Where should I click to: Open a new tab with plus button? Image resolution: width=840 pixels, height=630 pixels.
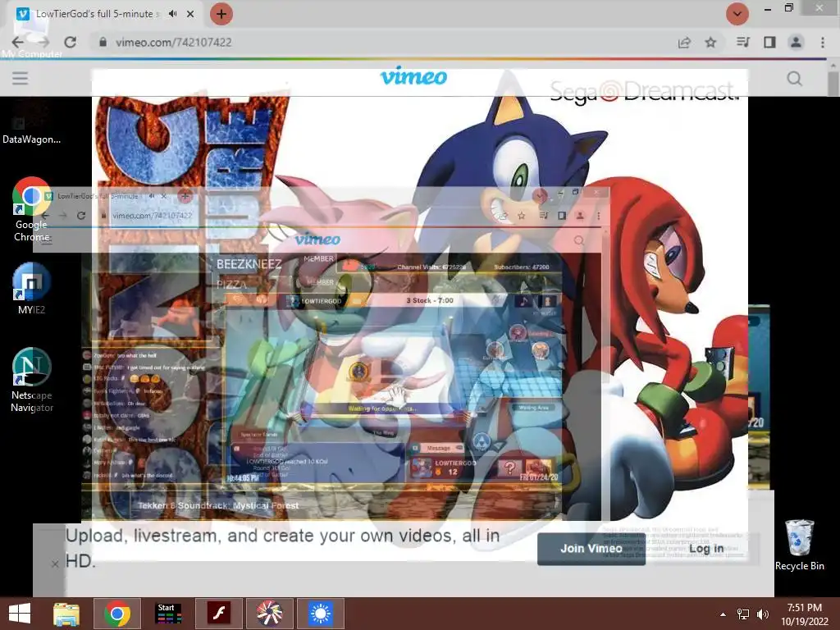(x=221, y=14)
